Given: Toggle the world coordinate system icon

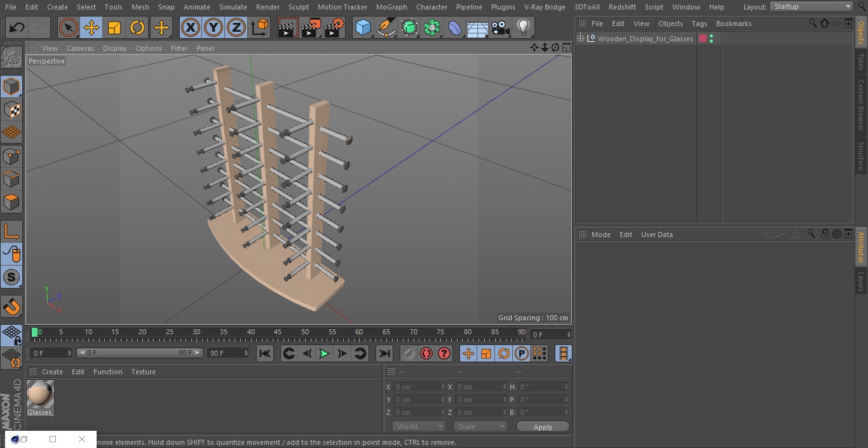Looking at the screenshot, I should [260, 27].
